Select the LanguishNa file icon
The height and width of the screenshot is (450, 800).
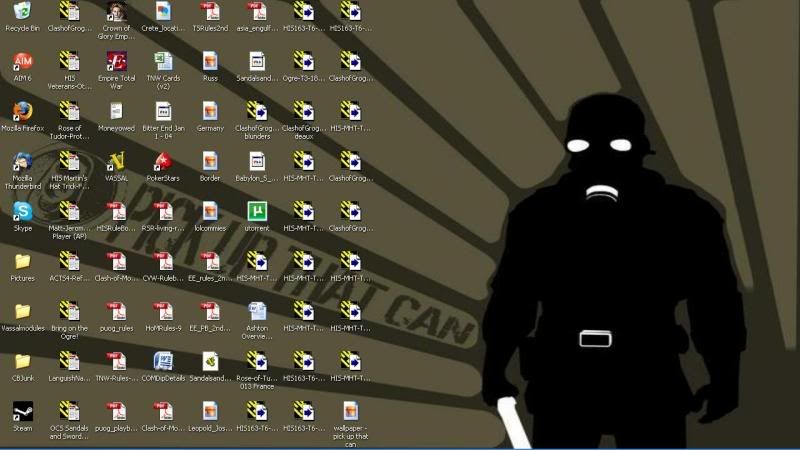pyautogui.click(x=69, y=361)
